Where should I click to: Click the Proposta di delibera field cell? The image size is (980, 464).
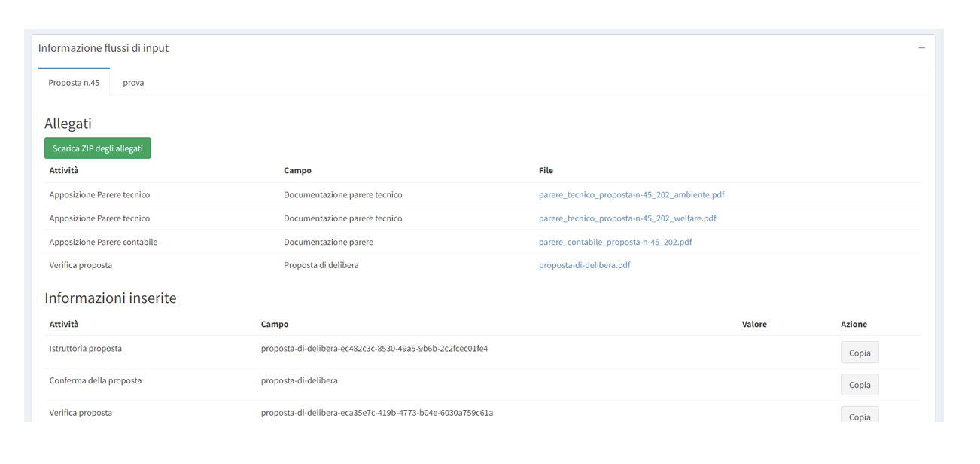(321, 265)
